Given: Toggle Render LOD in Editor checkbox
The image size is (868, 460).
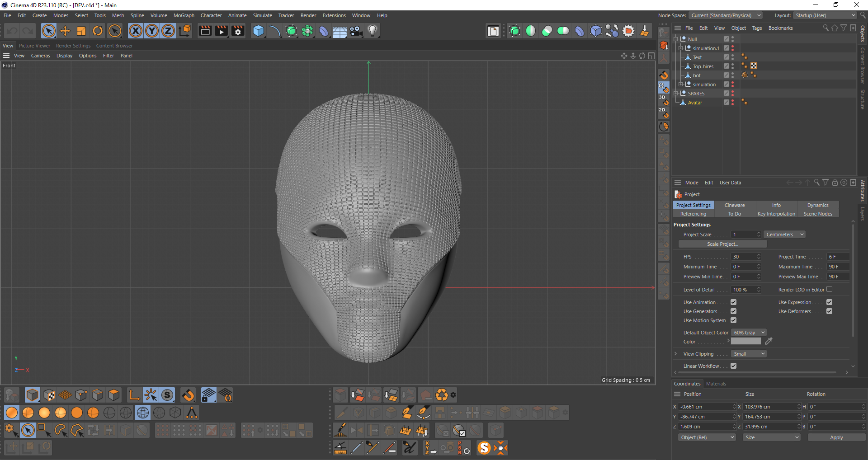Looking at the screenshot, I should [x=829, y=289].
